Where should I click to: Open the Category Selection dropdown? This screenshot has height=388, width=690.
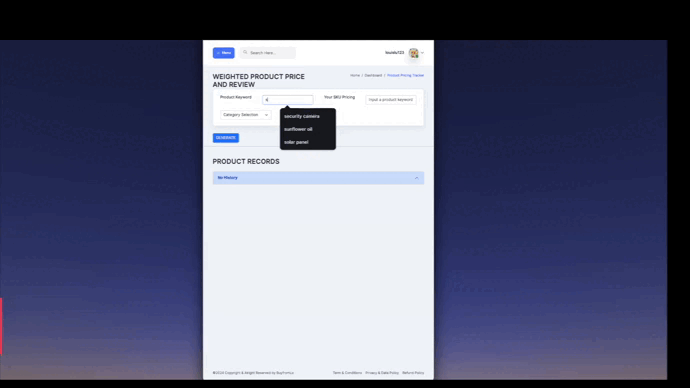point(246,115)
